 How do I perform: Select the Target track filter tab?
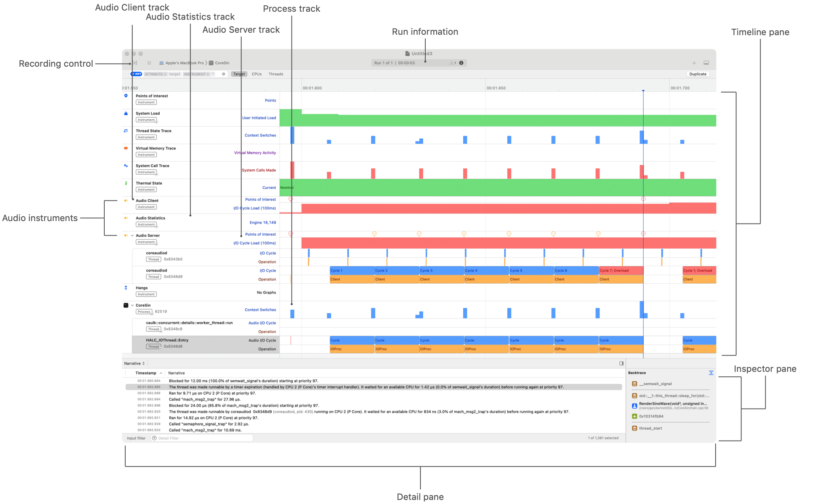point(239,74)
